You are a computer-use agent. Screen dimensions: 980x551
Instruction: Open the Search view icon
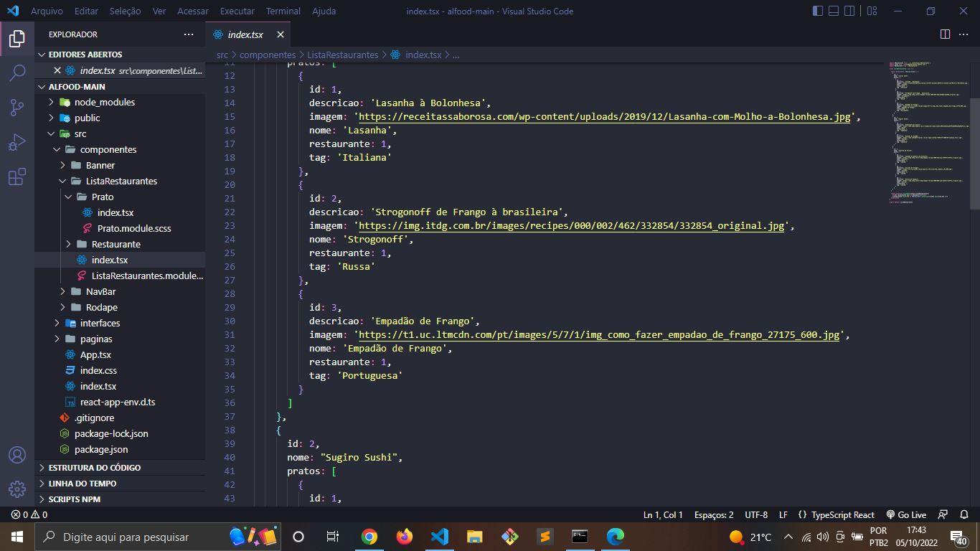pyautogui.click(x=17, y=73)
